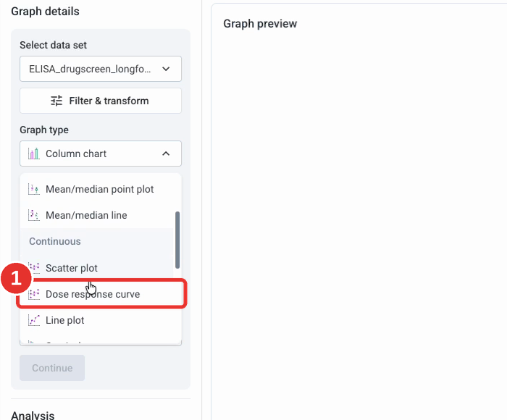Click the Scatter plot icon
The height and width of the screenshot is (420, 507).
click(34, 268)
